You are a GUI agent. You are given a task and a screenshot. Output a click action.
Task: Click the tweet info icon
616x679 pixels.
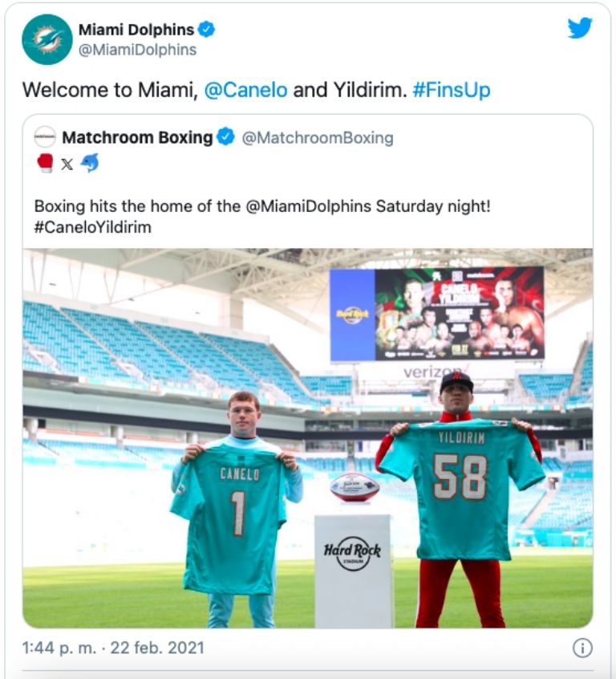582,649
